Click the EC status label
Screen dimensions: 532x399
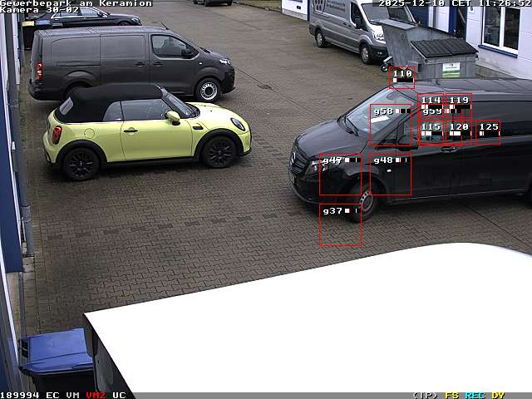point(52,395)
